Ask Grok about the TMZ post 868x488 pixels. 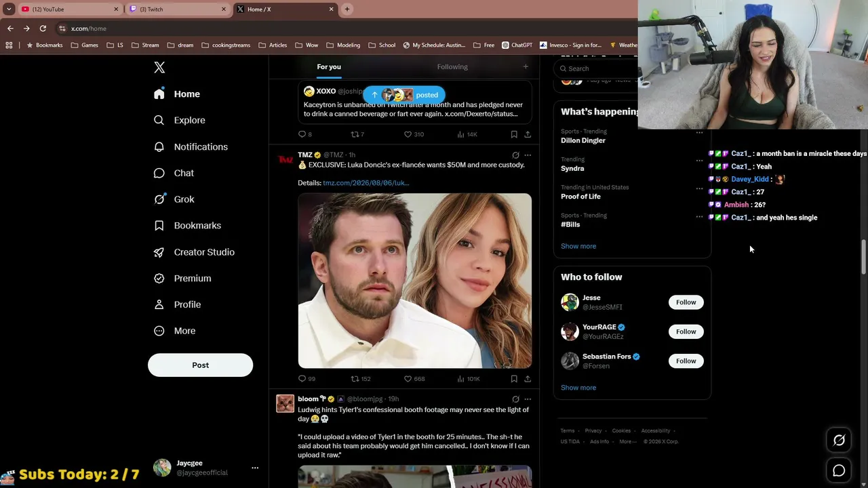pos(515,155)
